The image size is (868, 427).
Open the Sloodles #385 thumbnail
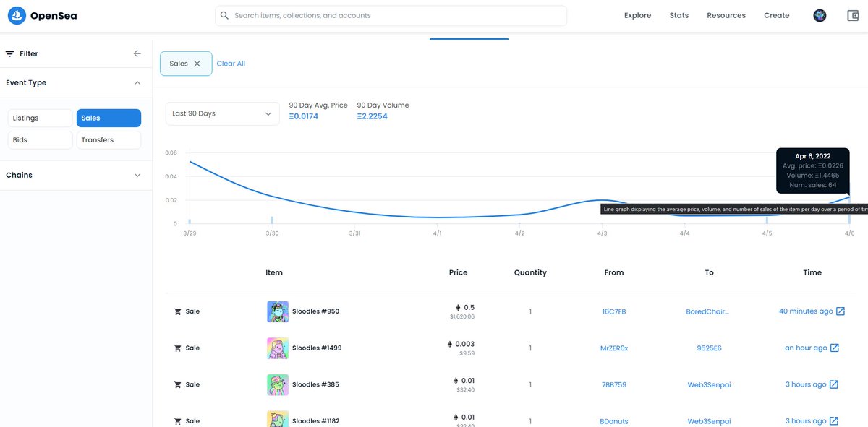click(x=278, y=384)
